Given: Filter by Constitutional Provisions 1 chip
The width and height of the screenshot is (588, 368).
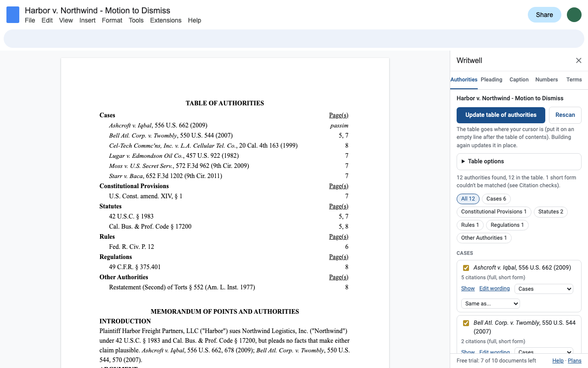Looking at the screenshot, I should [x=494, y=212].
